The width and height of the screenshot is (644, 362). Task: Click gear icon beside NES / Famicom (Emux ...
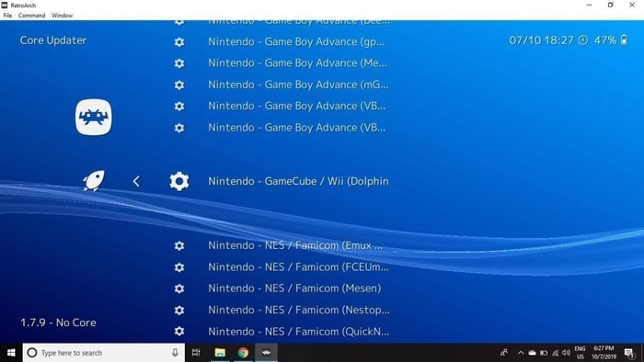(179, 245)
